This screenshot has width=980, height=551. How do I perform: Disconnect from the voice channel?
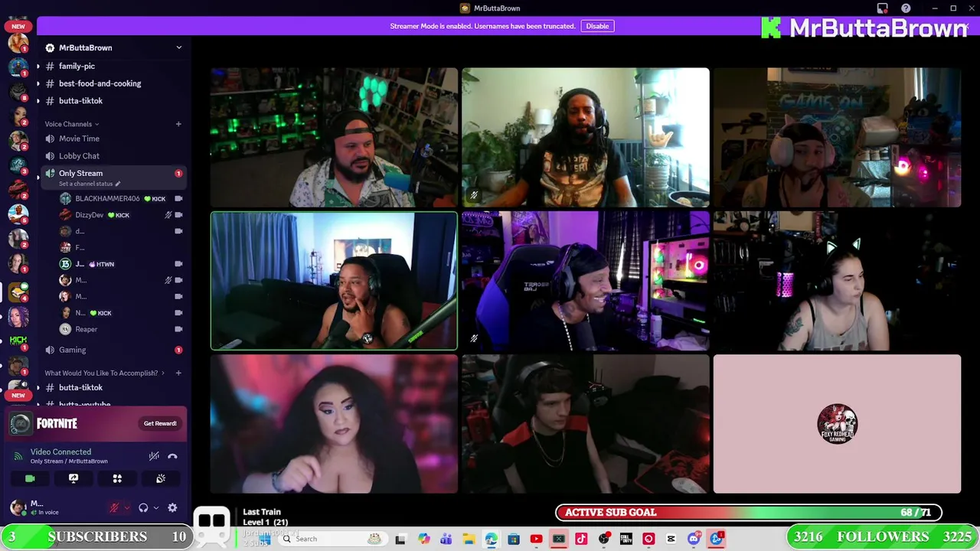point(172,456)
